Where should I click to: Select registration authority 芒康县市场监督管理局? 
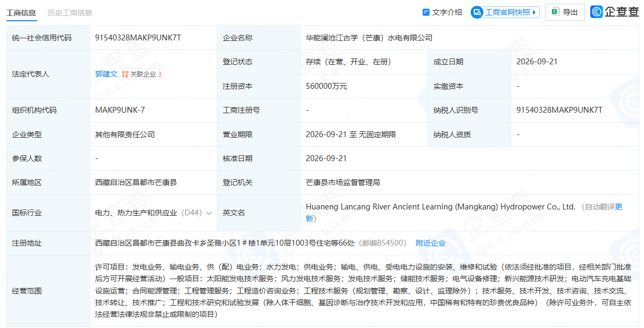click(343, 182)
